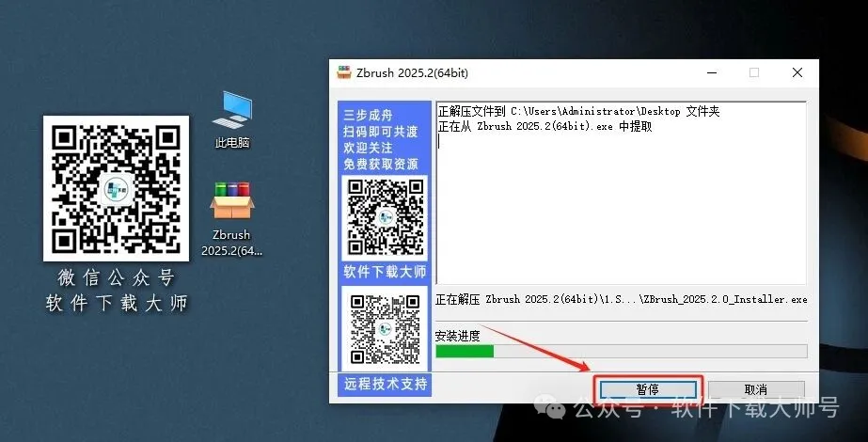
Task: Click the 正在解压 ... Installer.exe status line
Action: pyautogui.click(x=621, y=300)
